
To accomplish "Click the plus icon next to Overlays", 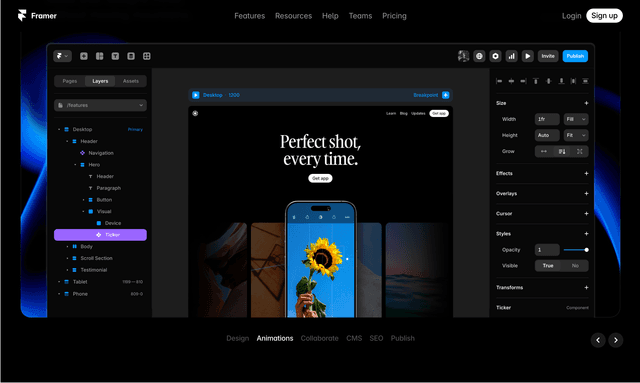I will [586, 193].
